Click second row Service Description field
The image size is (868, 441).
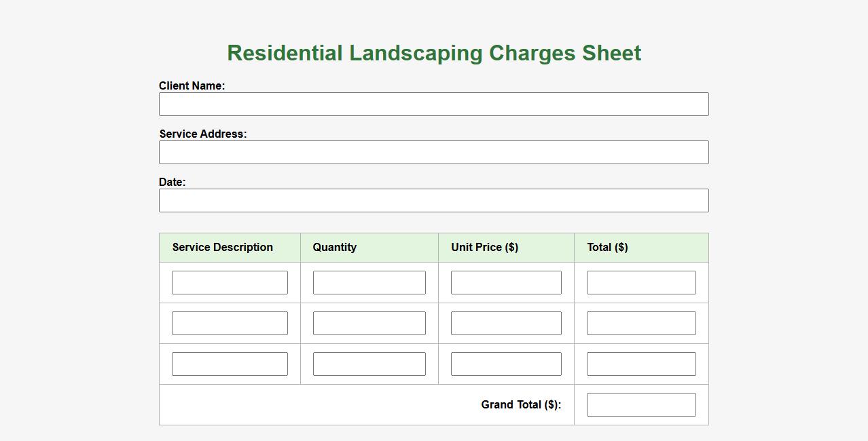[x=230, y=324]
